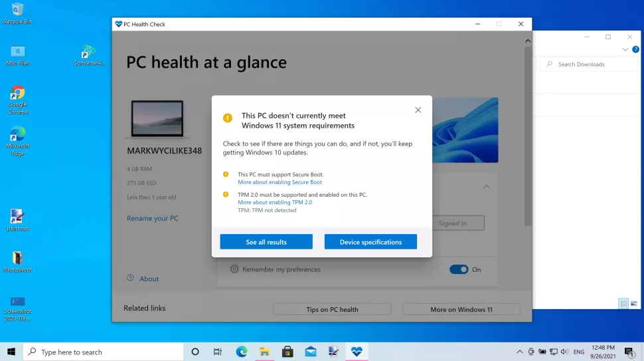This screenshot has height=361, width=644.
Task: Open the Recycle Bin desktop icon
Action: [x=18, y=13]
